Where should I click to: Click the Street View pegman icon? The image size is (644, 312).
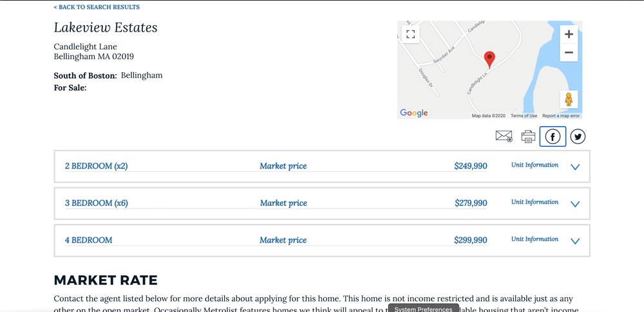569,100
